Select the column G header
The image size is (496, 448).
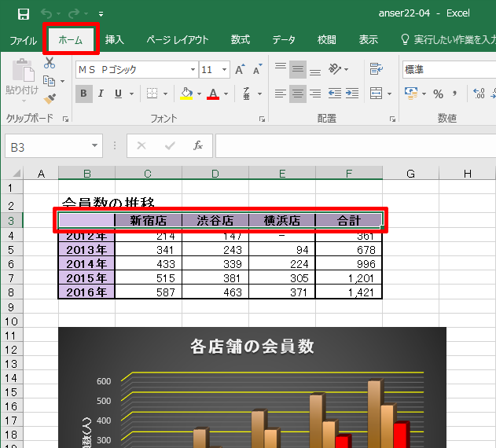[410, 174]
